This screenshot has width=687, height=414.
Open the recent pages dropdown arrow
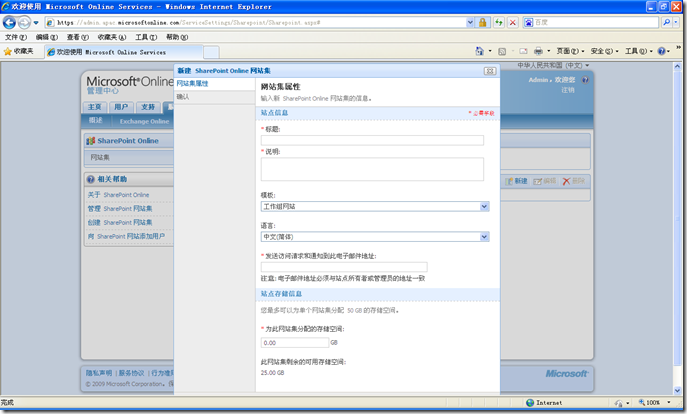click(x=36, y=22)
